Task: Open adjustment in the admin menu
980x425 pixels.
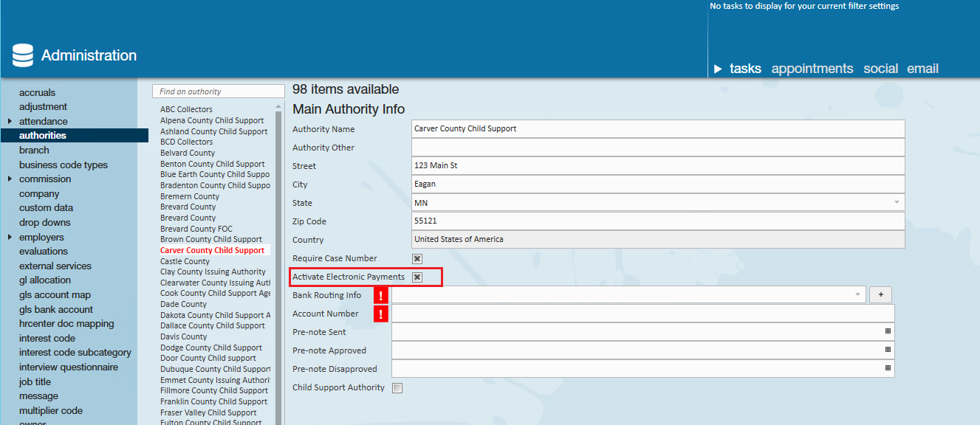Action: click(43, 106)
